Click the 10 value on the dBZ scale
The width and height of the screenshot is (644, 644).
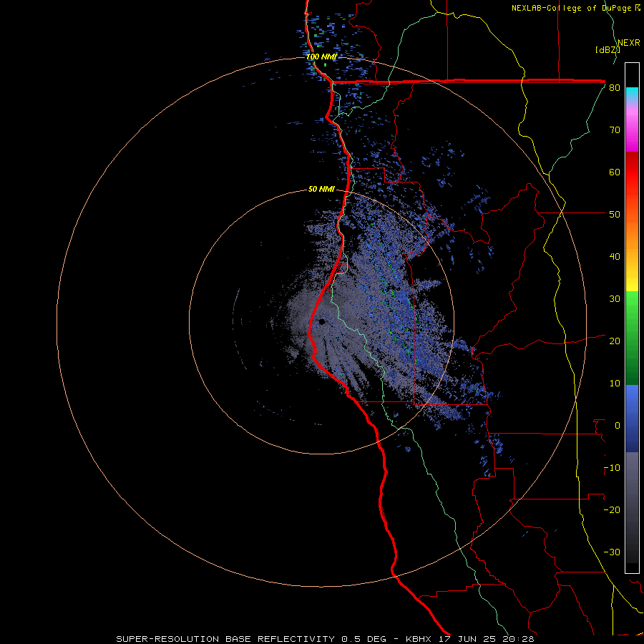tap(615, 384)
